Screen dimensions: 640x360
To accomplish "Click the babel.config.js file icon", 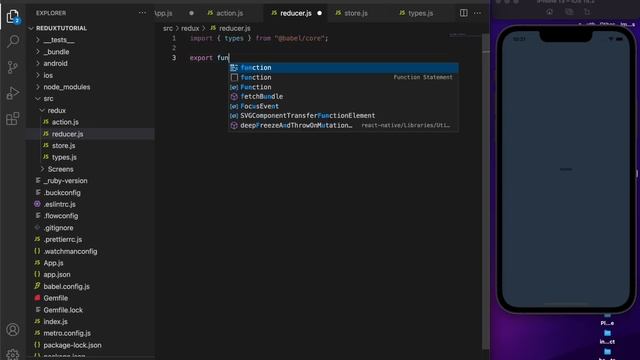I will 38,286.
